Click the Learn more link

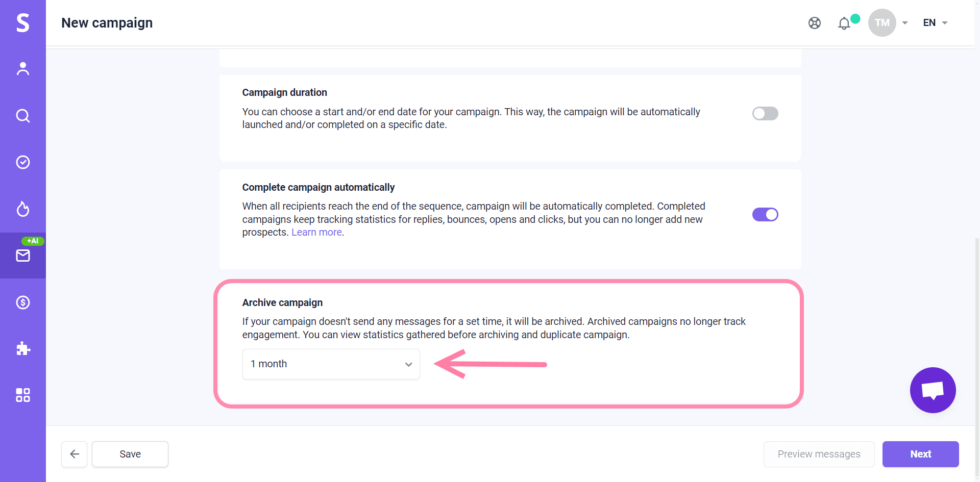pos(316,233)
